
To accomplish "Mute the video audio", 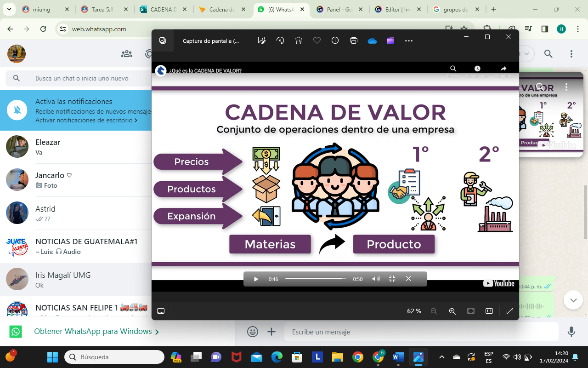I will (376, 278).
